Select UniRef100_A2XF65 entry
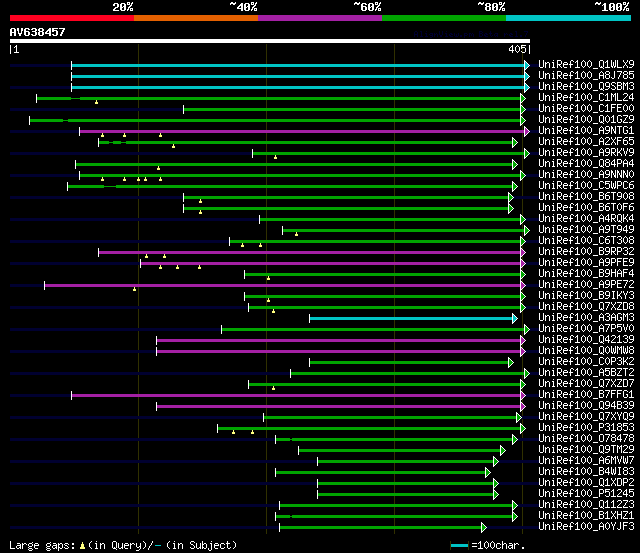Image resolution: width=640 pixels, height=553 pixels. point(586,142)
